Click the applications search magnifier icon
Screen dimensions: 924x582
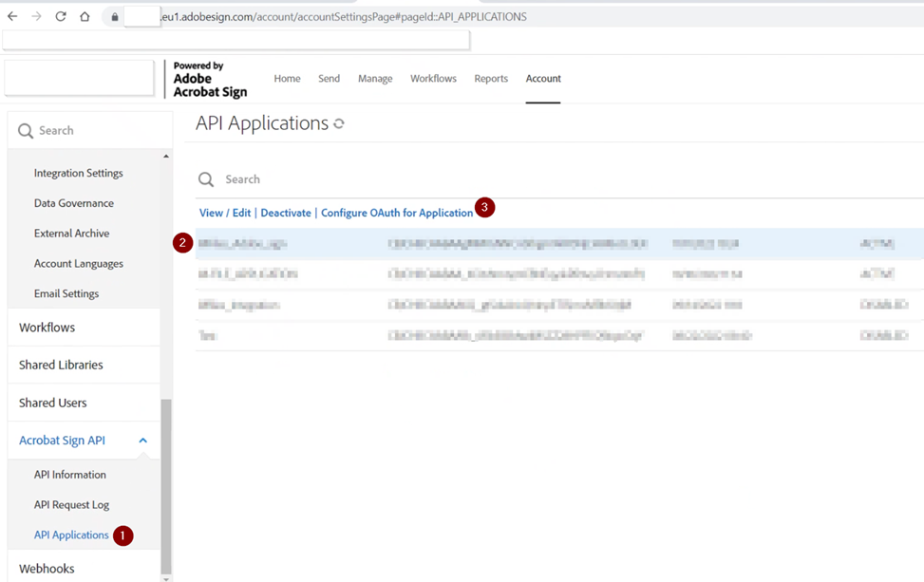coord(206,179)
